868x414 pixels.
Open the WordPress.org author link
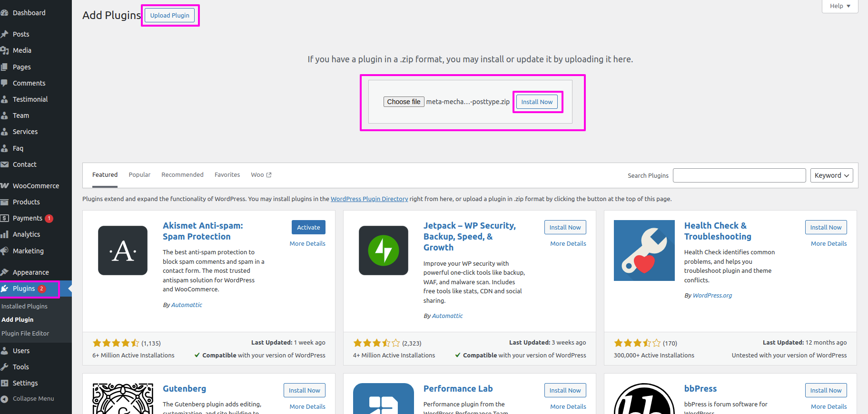coord(712,296)
